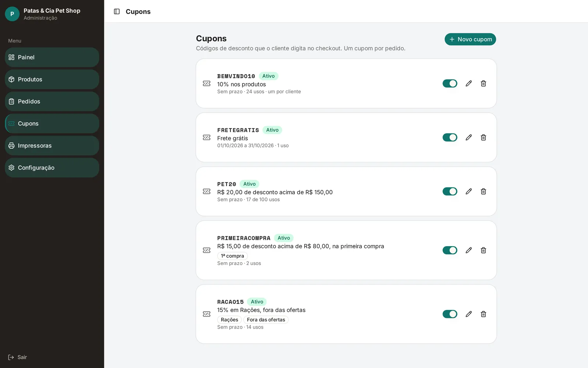Turn off the PRIMEIRACOMPRA coupon switch
This screenshot has width=588, height=368.
450,250
